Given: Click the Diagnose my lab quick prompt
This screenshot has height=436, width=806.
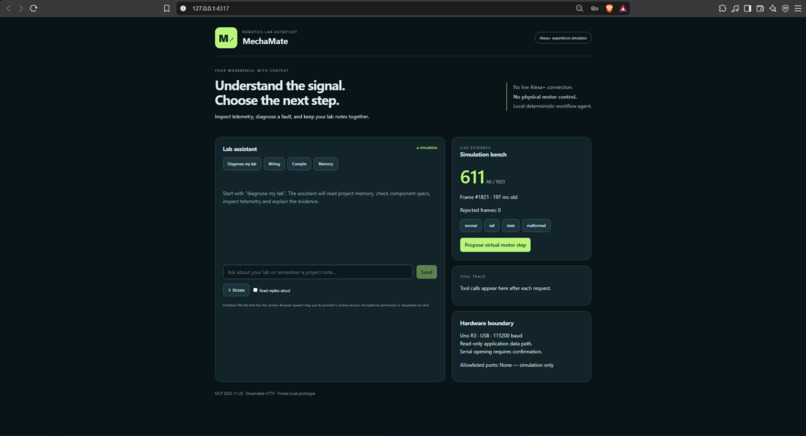Looking at the screenshot, I should (x=242, y=164).
